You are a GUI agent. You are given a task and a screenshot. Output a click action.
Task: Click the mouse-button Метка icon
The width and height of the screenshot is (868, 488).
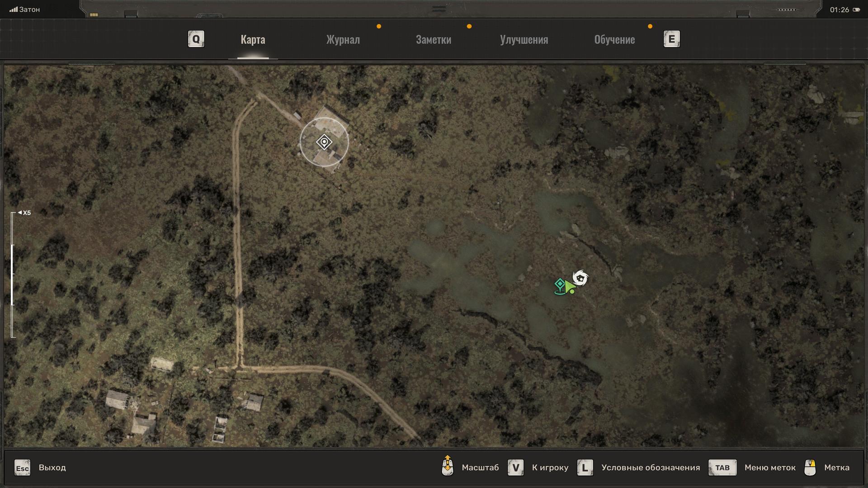(810, 468)
